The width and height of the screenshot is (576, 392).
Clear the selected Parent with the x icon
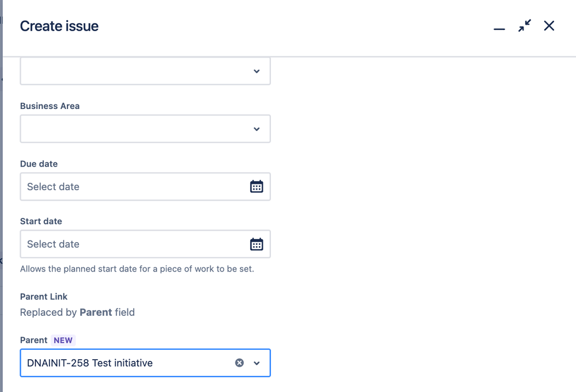[239, 363]
